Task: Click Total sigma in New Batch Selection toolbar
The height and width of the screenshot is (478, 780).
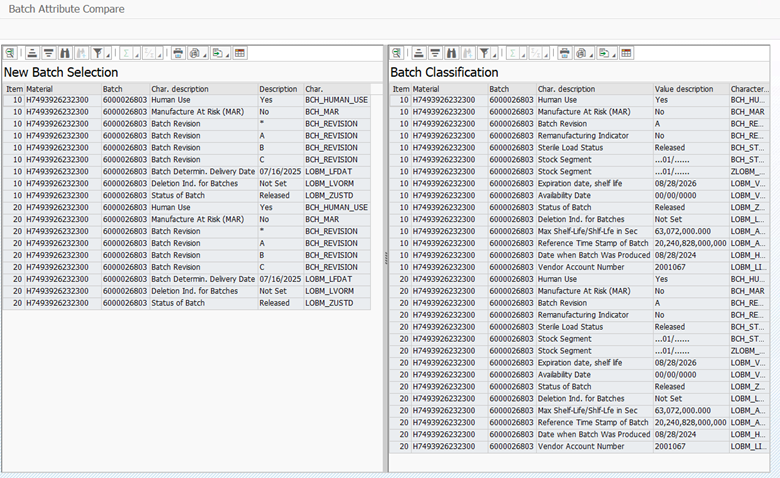Action: (x=126, y=53)
